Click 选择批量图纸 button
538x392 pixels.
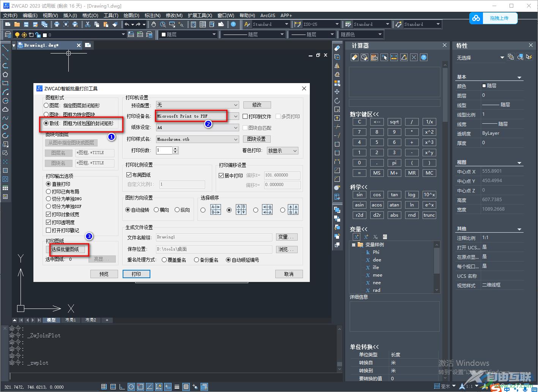click(x=65, y=249)
